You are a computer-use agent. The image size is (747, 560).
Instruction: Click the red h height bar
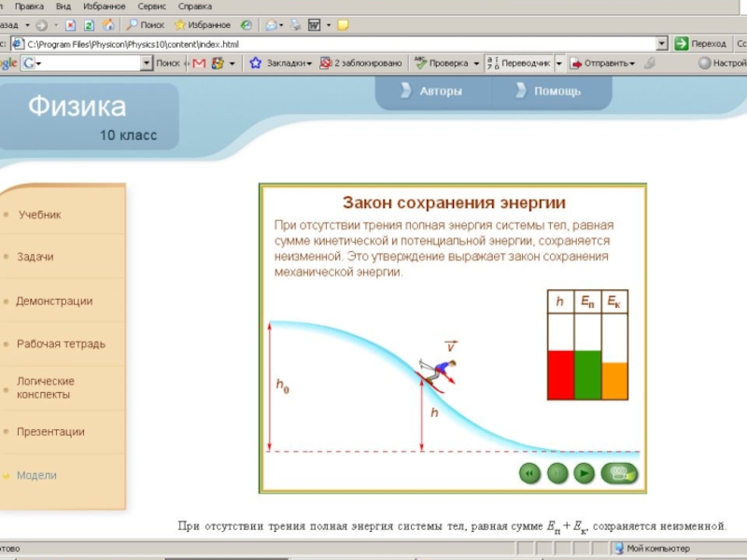tap(561, 375)
